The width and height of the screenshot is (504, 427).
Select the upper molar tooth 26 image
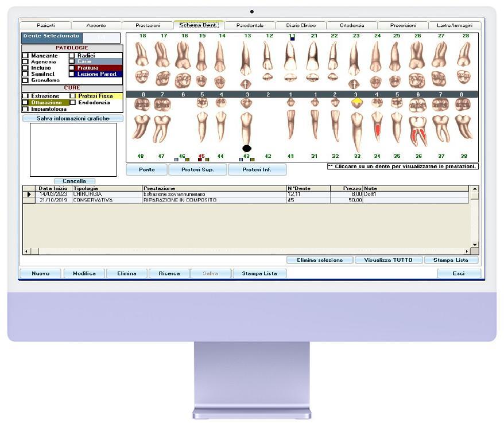click(417, 64)
